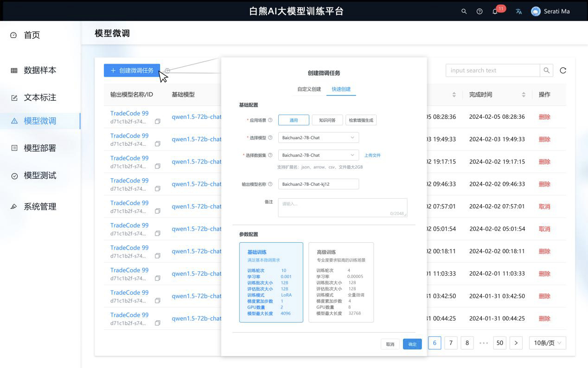Image resolution: width=588 pixels, height=368 pixels.
Task: Switch to the 自定义创建 tab
Action: [309, 89]
